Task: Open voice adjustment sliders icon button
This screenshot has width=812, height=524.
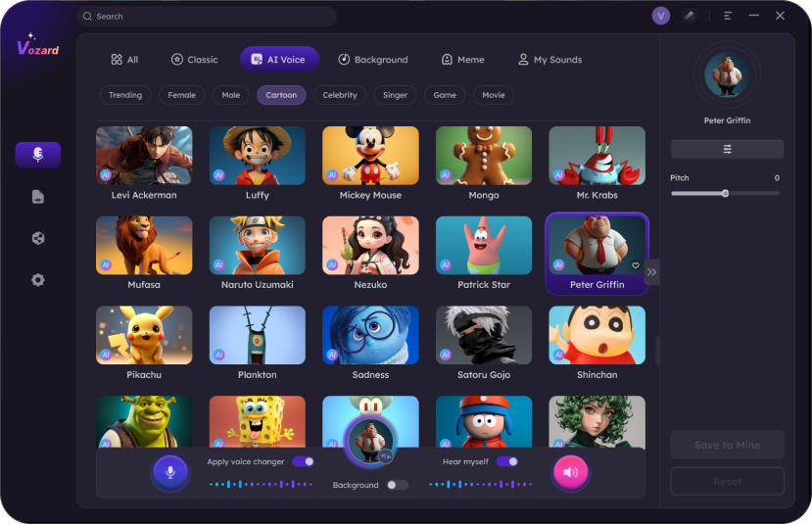Action: 727,149
